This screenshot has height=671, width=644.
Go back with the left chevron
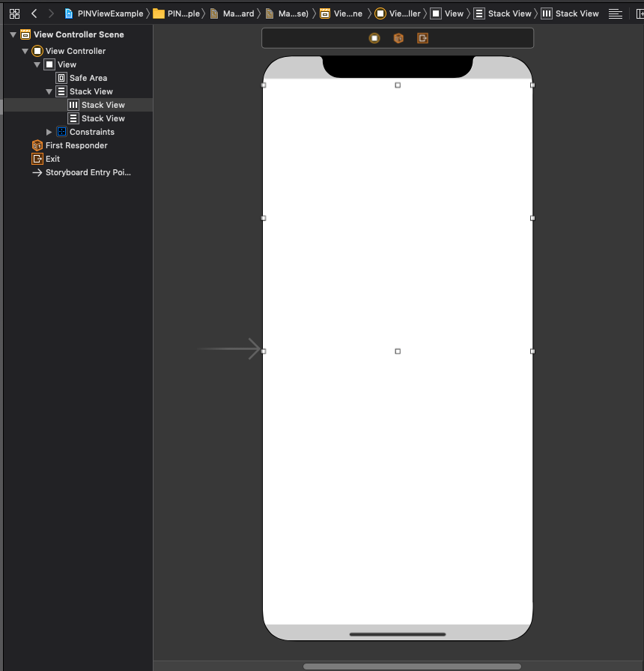click(34, 13)
